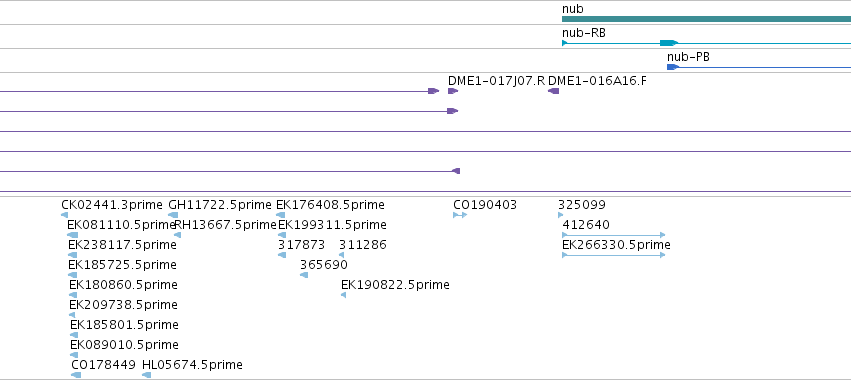Select the DME1-016A16.F feature arrow
Viewport: 851px width, 380px height.
(x=554, y=91)
